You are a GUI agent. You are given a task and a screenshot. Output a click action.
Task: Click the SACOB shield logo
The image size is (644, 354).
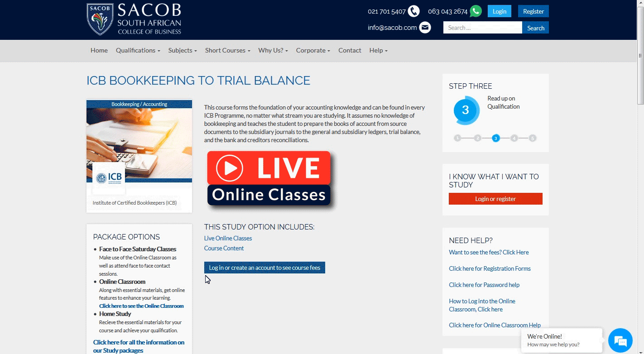click(x=100, y=19)
